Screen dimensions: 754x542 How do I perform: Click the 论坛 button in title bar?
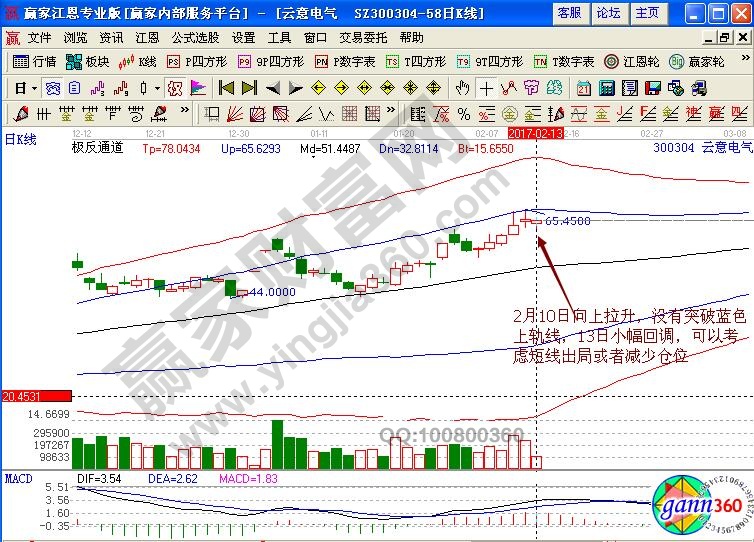click(607, 13)
